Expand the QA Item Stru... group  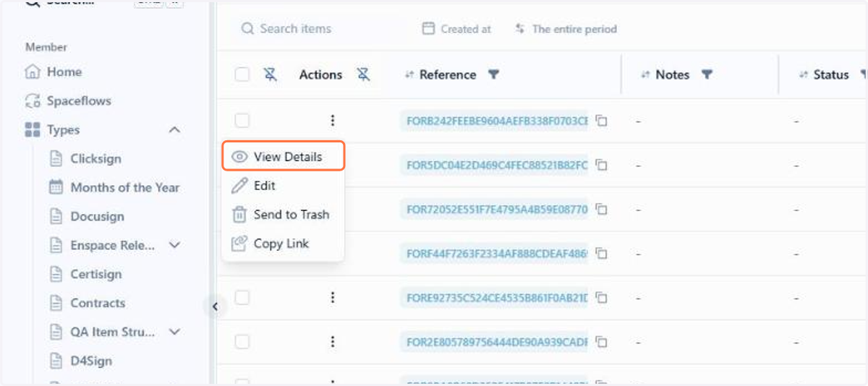(x=174, y=333)
